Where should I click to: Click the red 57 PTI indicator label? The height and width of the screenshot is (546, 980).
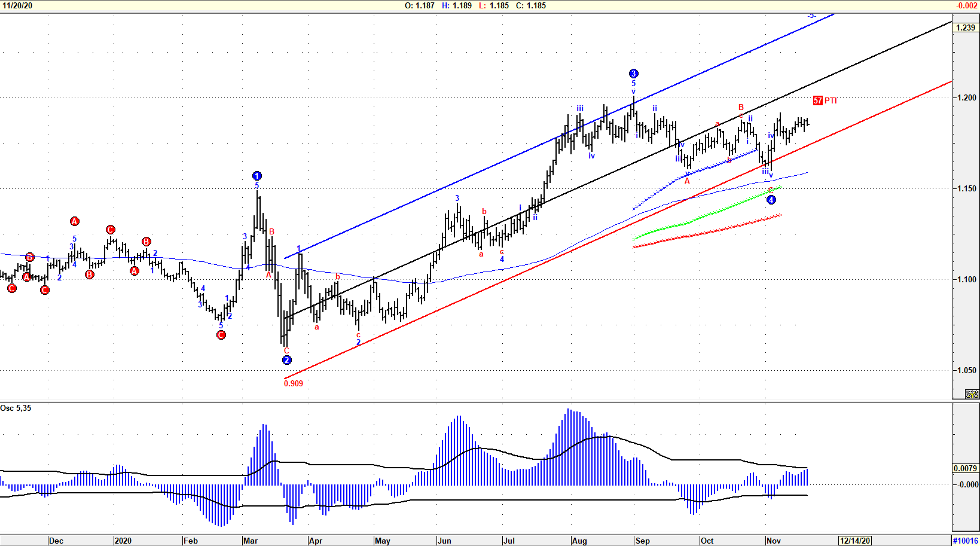825,100
